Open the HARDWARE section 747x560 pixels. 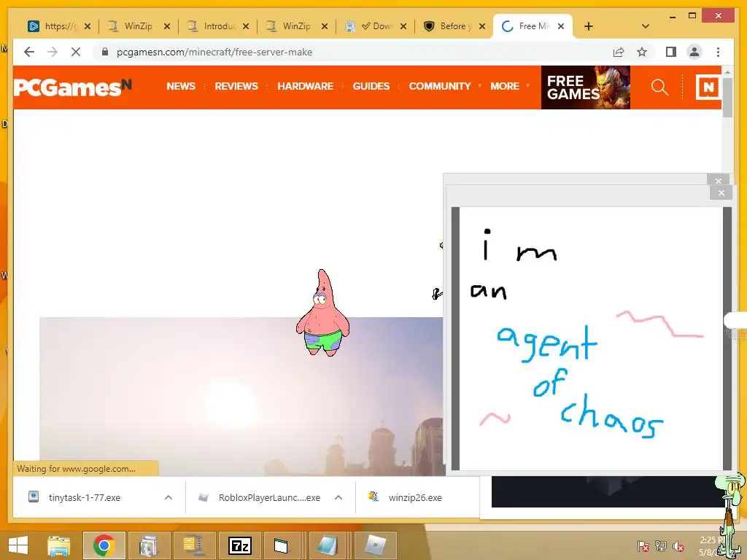(306, 86)
